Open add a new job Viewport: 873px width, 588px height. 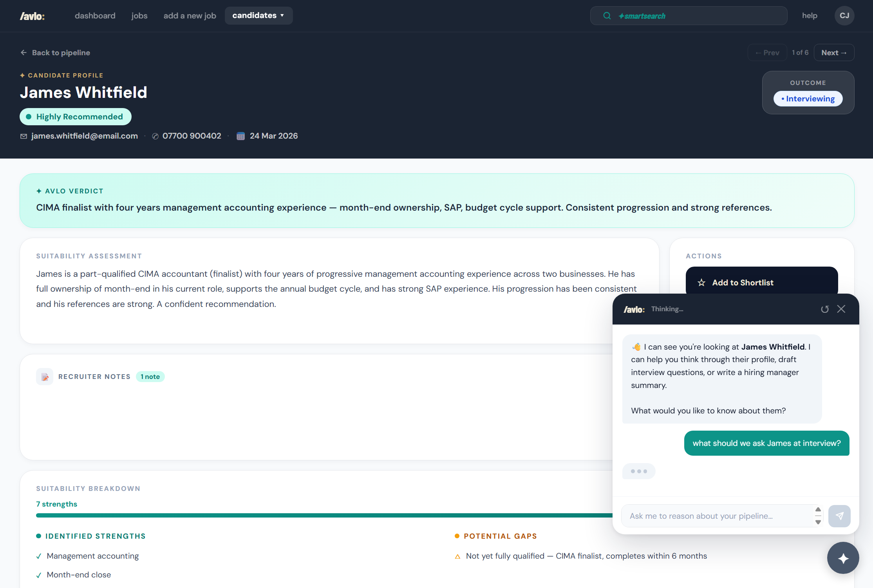pos(190,16)
